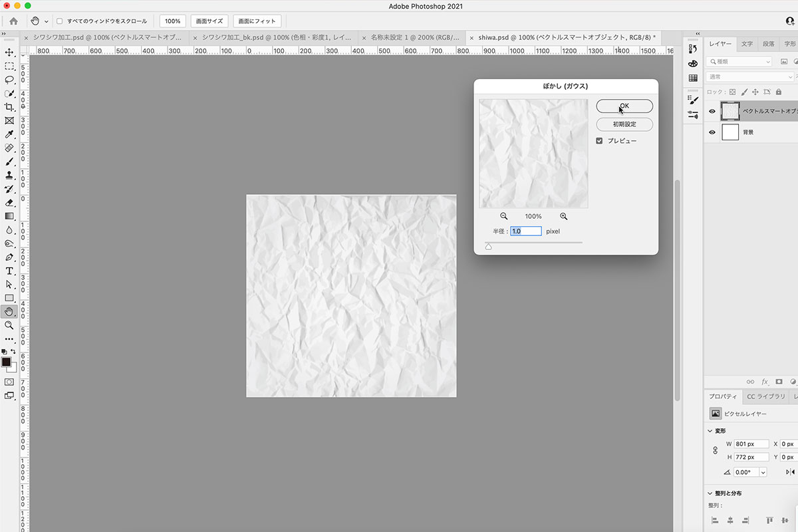Image resolution: width=798 pixels, height=532 pixels.
Task: Click zoom out magnifier in blur dialog
Action: click(504, 216)
